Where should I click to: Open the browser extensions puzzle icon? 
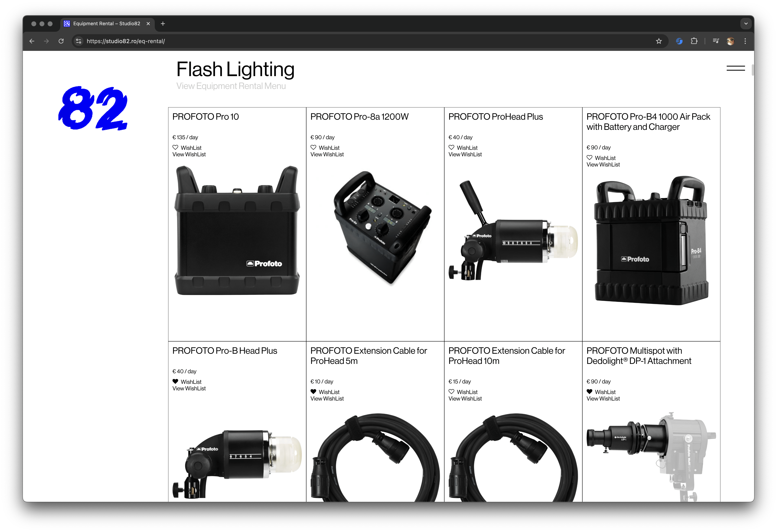(x=694, y=41)
